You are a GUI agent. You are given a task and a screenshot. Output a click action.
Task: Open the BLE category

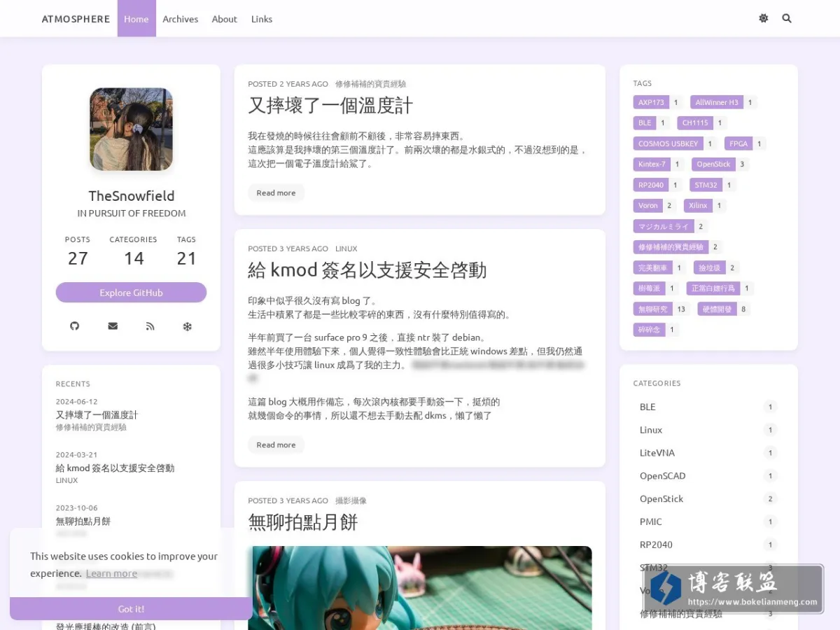click(708, 407)
